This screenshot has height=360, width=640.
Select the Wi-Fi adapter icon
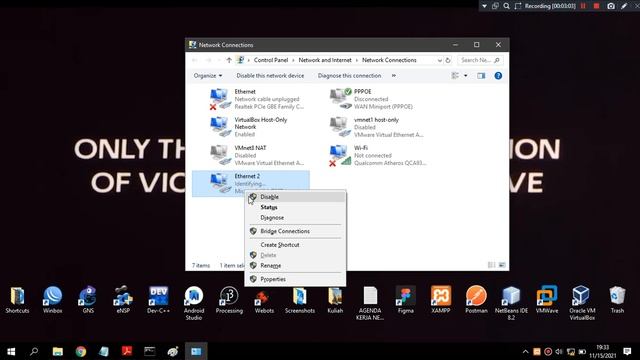340,156
